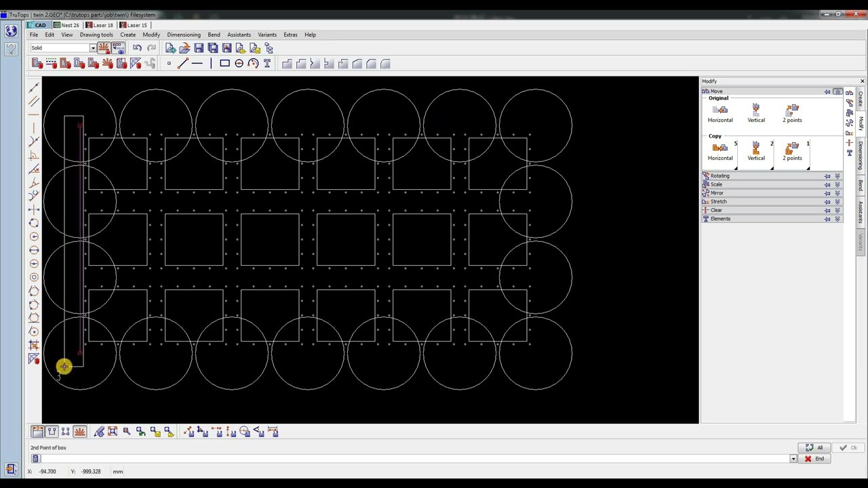Click the Undo arrow icon
The image size is (868, 488).
[x=138, y=48]
